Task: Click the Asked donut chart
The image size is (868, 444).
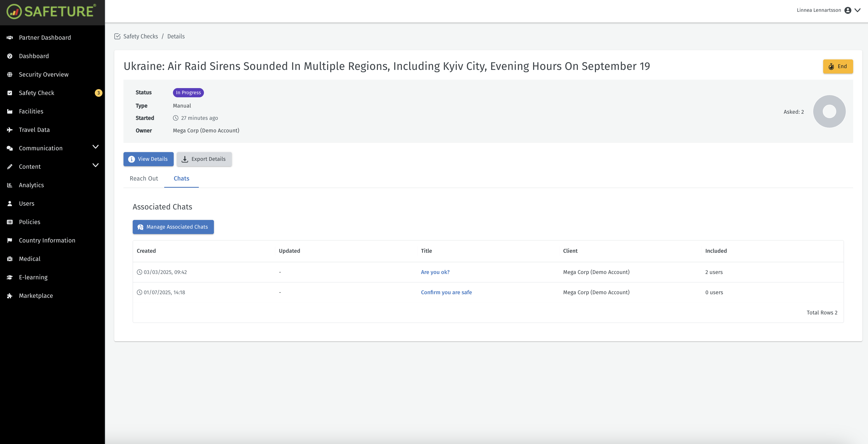Action: tap(829, 111)
